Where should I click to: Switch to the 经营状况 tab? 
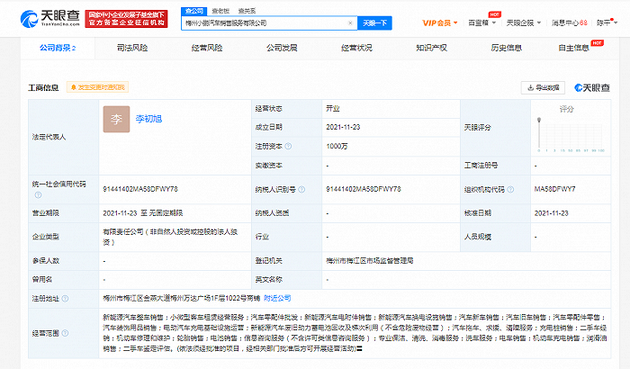point(357,48)
